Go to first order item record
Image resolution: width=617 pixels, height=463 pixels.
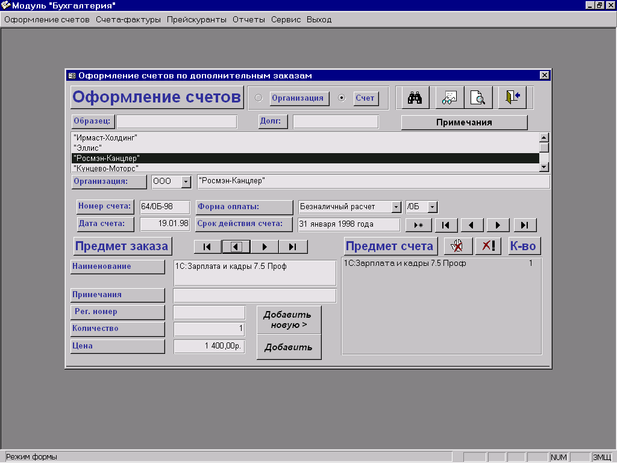[206, 246]
